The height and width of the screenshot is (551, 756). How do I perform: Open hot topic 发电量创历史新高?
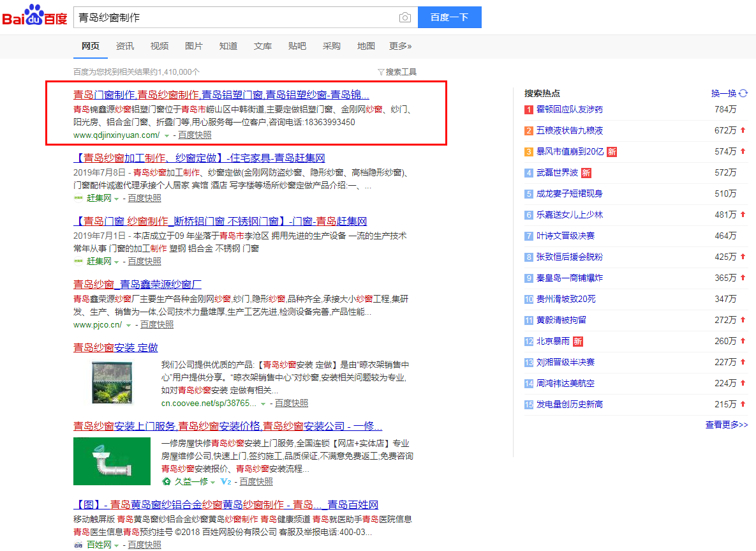(570, 405)
